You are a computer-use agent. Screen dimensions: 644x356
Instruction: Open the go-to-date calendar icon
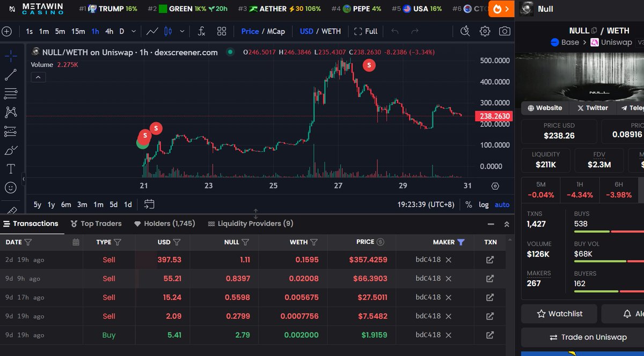[x=149, y=204]
